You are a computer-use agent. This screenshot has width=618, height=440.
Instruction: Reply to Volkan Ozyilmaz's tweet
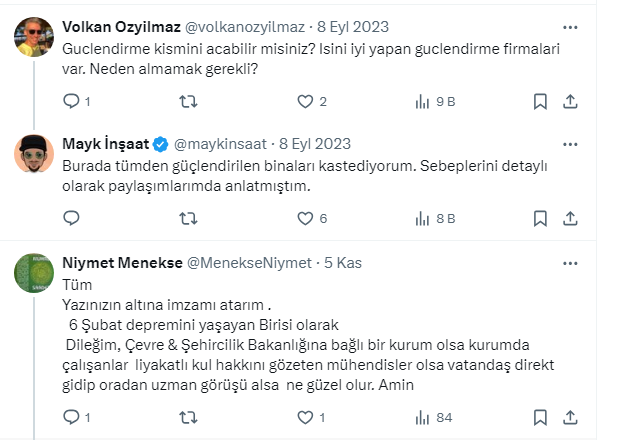[x=71, y=101]
